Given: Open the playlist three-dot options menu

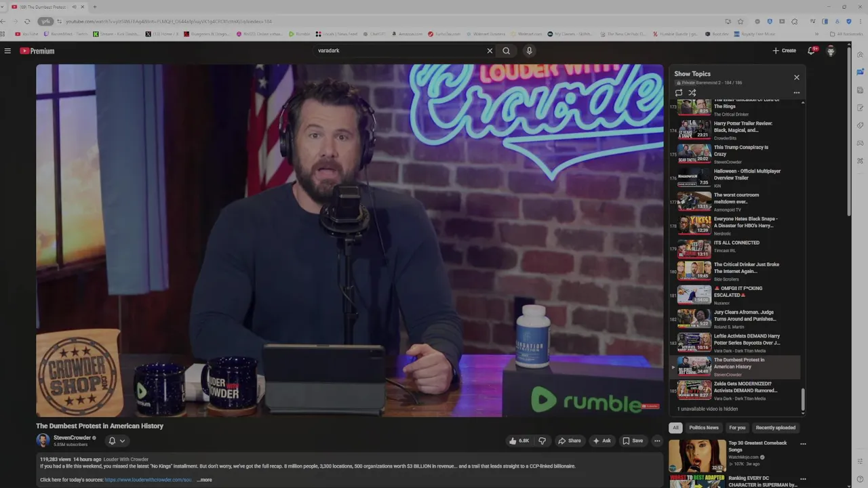Looking at the screenshot, I should [797, 93].
